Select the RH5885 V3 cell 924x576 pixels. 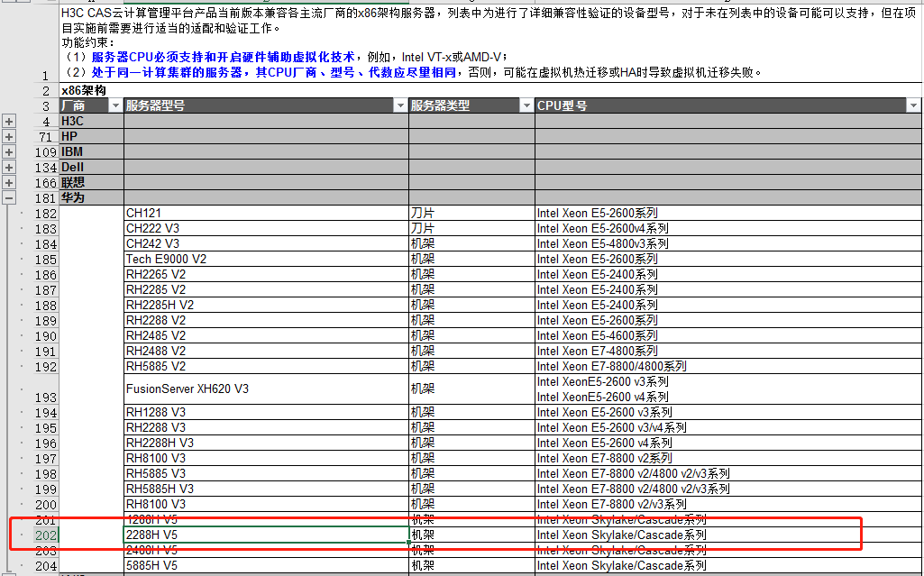coord(266,473)
